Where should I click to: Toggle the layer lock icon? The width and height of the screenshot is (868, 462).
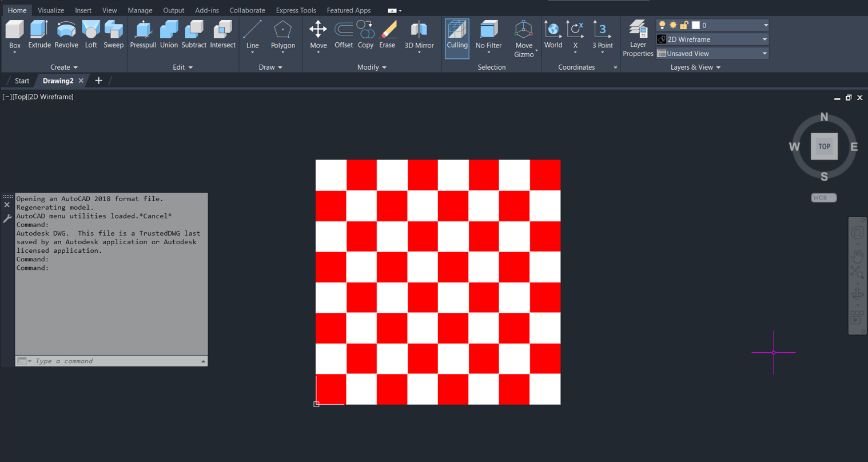(x=684, y=25)
